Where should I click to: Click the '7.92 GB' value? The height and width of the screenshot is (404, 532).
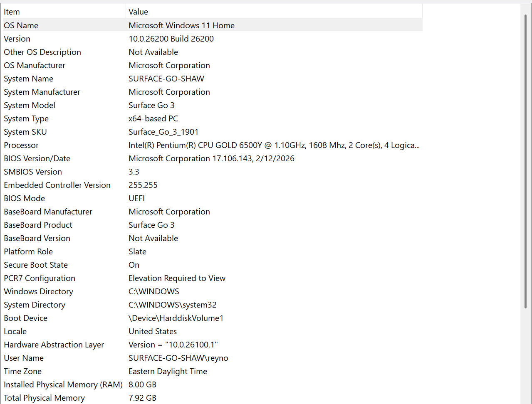pyautogui.click(x=142, y=398)
